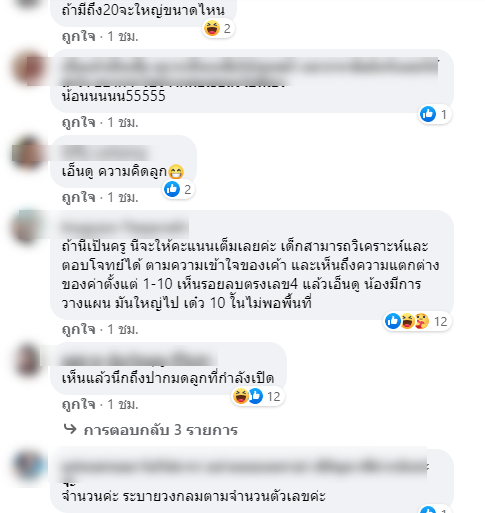Click the reply arrow icon beside 'การตอบกลับ 3 รายการ'

(70, 429)
